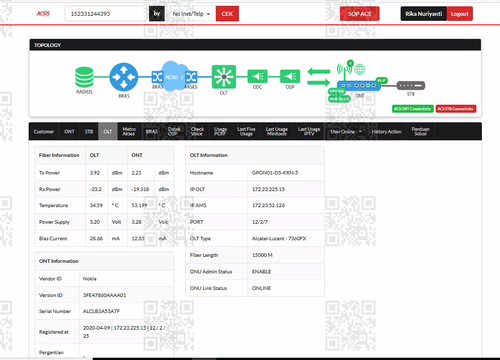Click the Version ID value 3FE47860AAAA01
This screenshot has width=500, height=360.
coord(105,295)
